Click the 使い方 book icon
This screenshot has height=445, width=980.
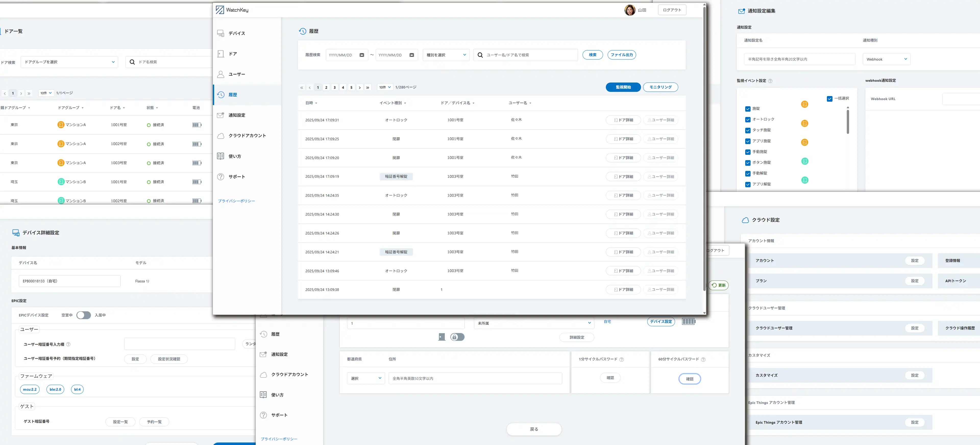[221, 156]
